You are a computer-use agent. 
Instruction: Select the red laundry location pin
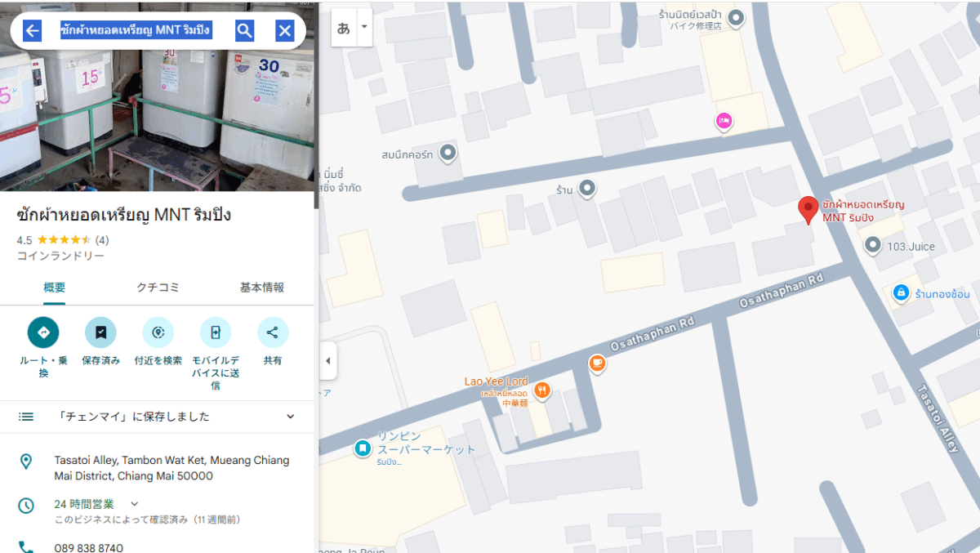tap(808, 209)
